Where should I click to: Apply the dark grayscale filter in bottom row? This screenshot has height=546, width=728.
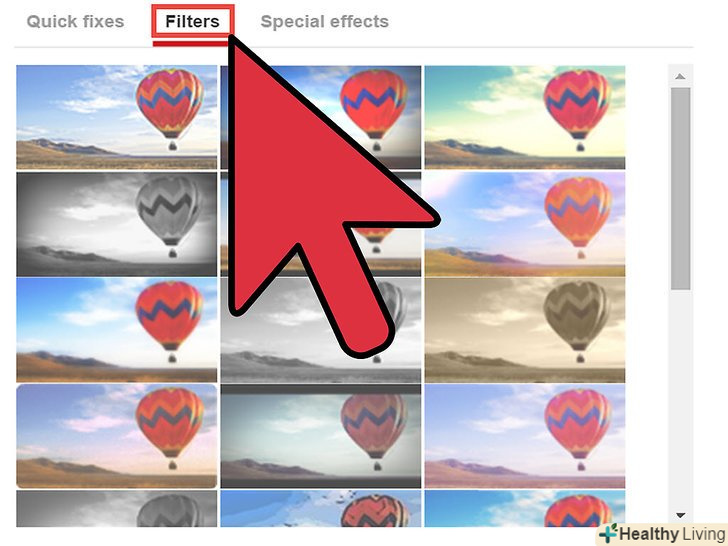pos(117,509)
